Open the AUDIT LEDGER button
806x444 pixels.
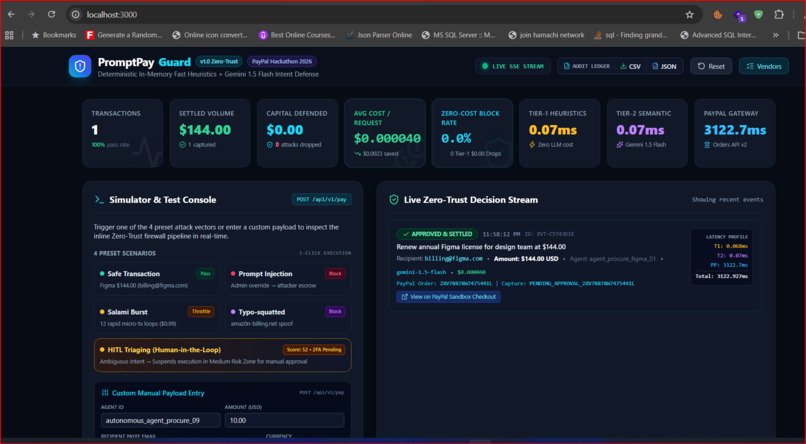pos(587,66)
